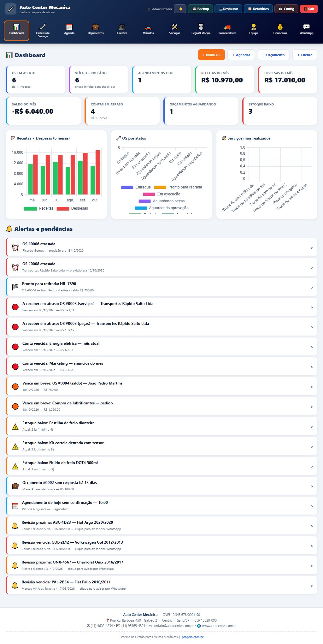Expand OS #0006 atrasada alert chevron
This screenshot has width=323, height=644.
pyautogui.click(x=312, y=248)
